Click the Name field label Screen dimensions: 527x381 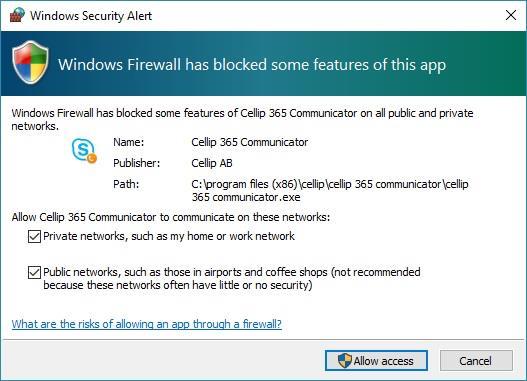coord(128,142)
